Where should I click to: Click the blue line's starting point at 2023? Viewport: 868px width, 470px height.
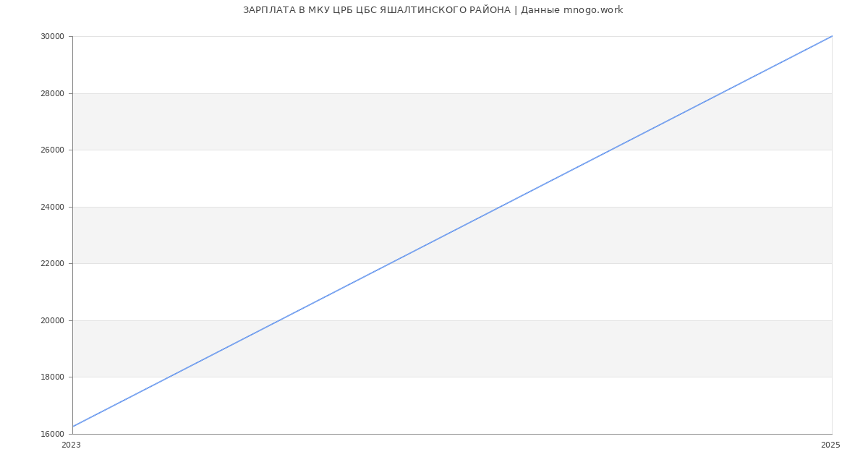tap(73, 427)
